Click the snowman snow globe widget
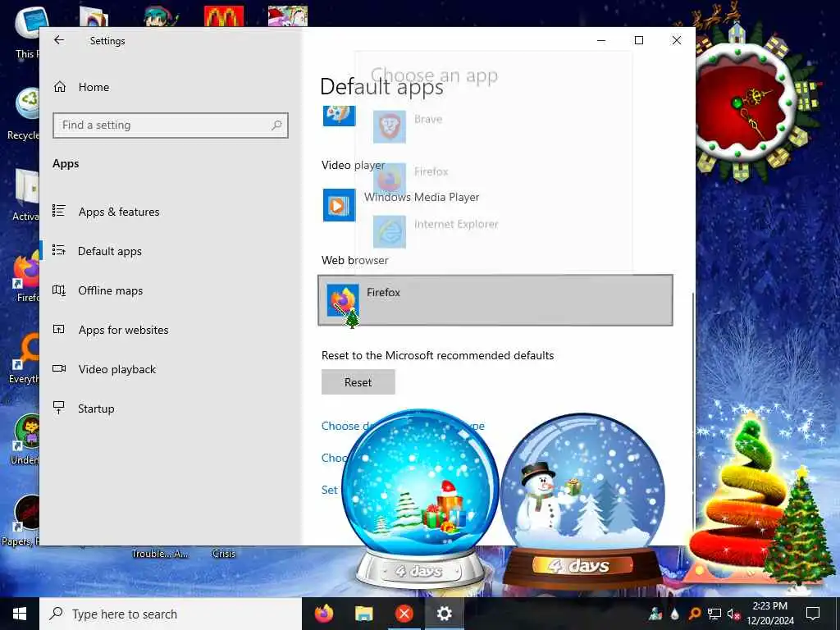Viewport: 840px width, 630px height. tap(583, 501)
